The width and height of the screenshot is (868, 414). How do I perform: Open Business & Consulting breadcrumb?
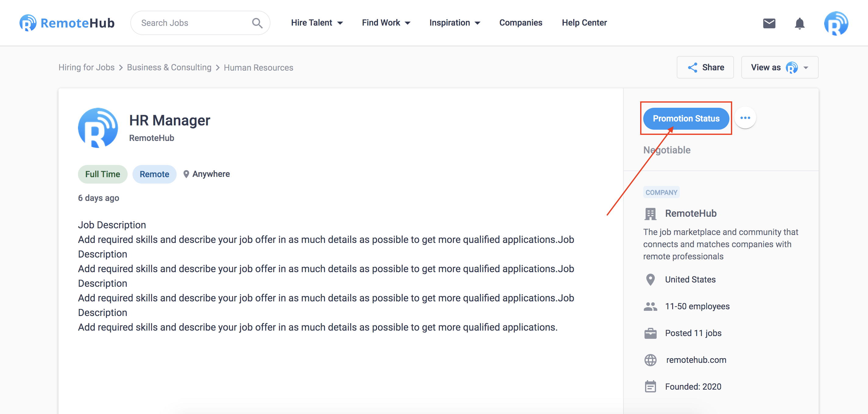pyautogui.click(x=169, y=68)
